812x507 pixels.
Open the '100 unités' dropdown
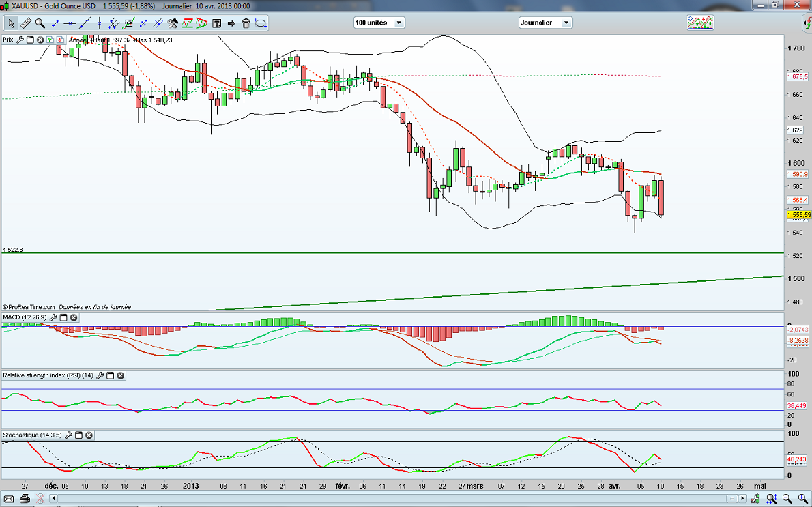pos(379,23)
